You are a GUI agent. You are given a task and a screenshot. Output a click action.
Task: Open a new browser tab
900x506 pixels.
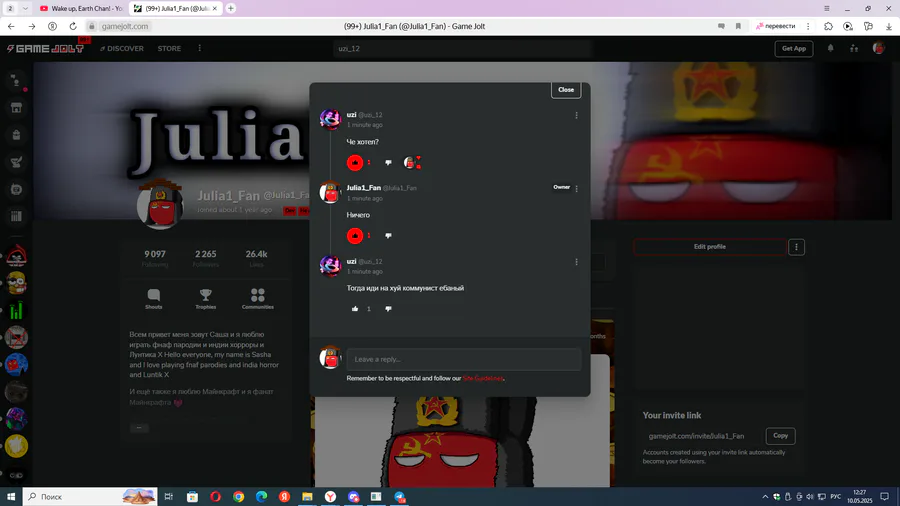(x=231, y=9)
